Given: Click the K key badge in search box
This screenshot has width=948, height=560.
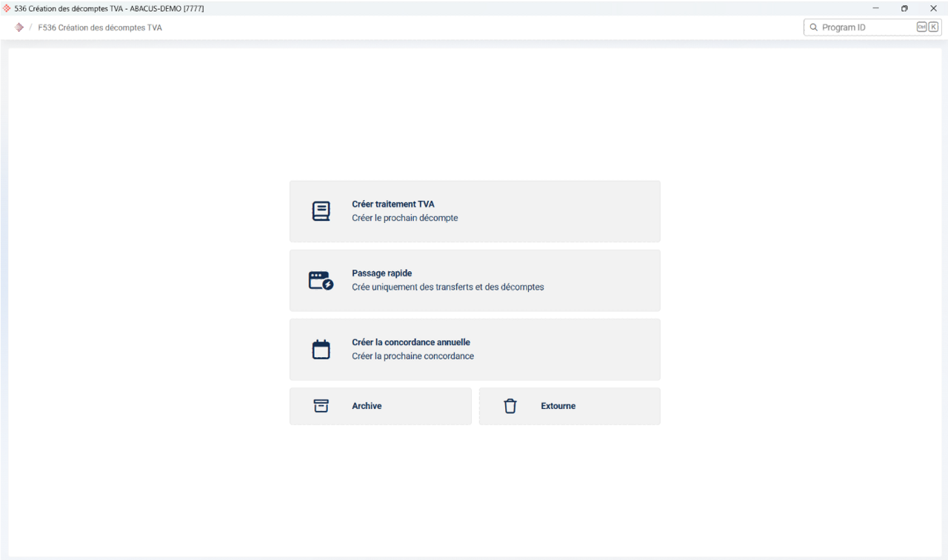Looking at the screenshot, I should (933, 27).
